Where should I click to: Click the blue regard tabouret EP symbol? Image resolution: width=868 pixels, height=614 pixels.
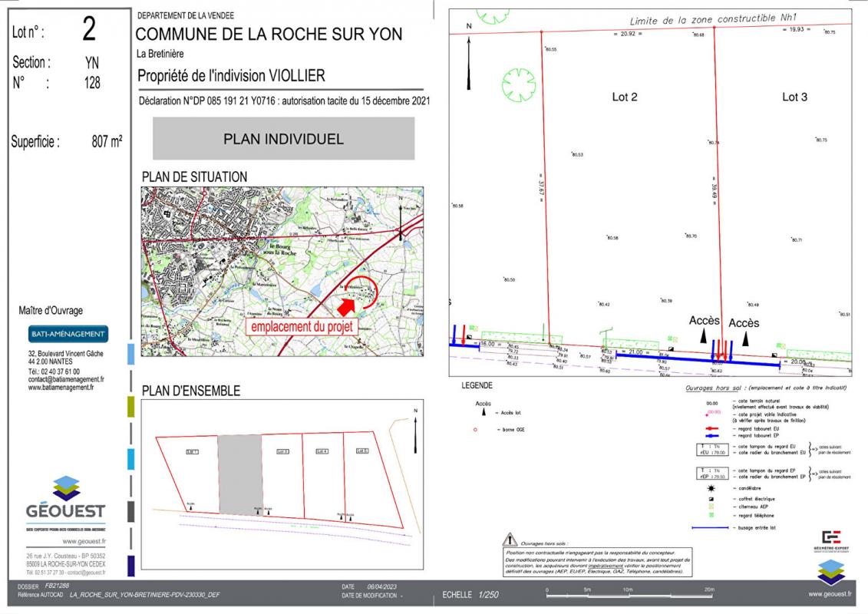711,436
